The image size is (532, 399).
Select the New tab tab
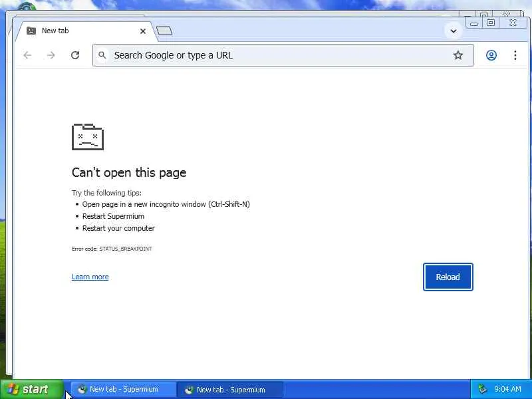click(86, 31)
